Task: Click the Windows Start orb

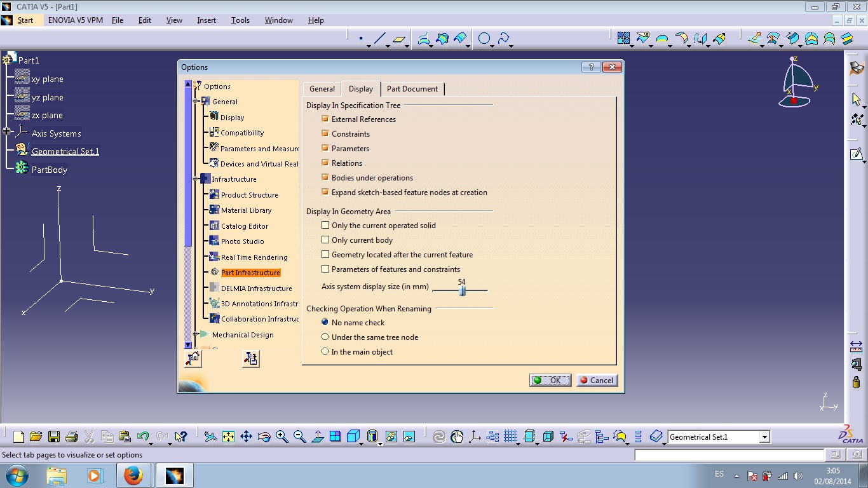Action: tap(17, 475)
